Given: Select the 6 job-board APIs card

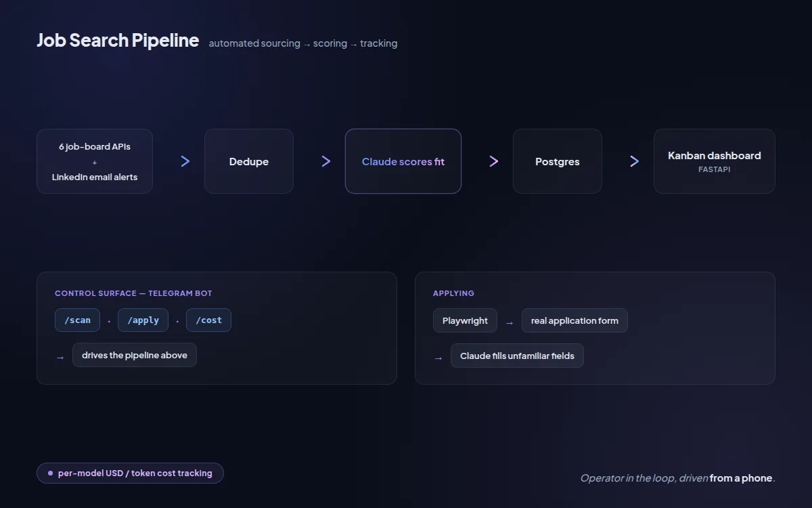Looking at the screenshot, I should pyautogui.click(x=95, y=161).
